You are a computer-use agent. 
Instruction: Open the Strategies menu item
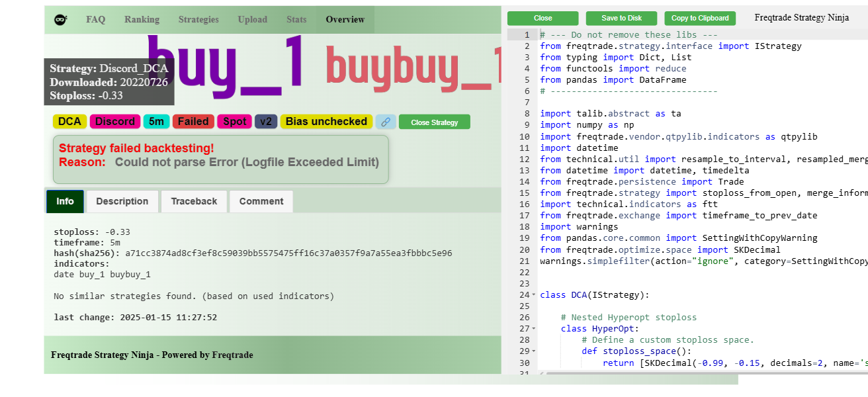198,20
